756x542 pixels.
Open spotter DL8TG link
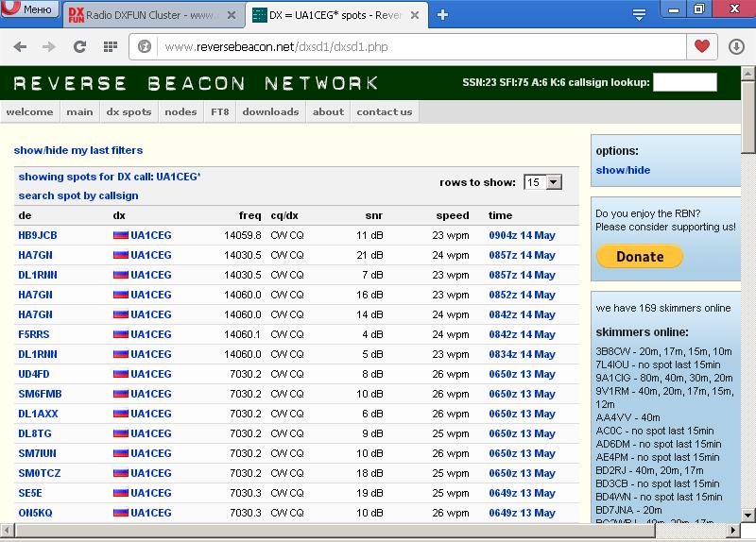click(35, 433)
